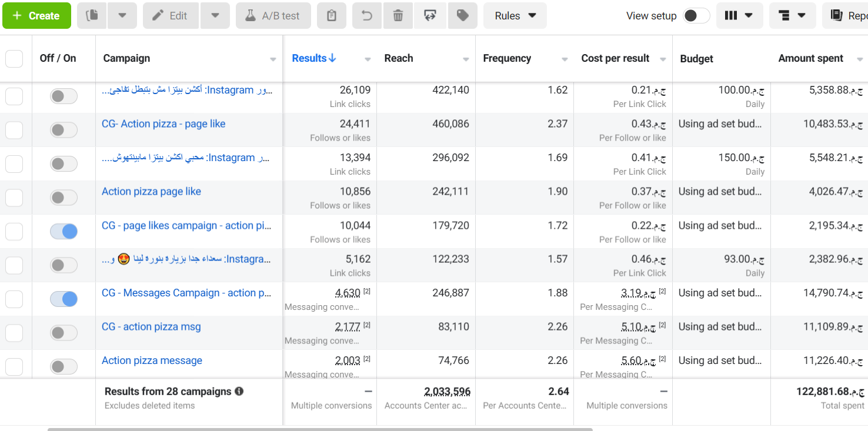Turn on Action pizza message campaign
Image resolution: width=868 pixels, height=431 pixels.
[x=64, y=367]
